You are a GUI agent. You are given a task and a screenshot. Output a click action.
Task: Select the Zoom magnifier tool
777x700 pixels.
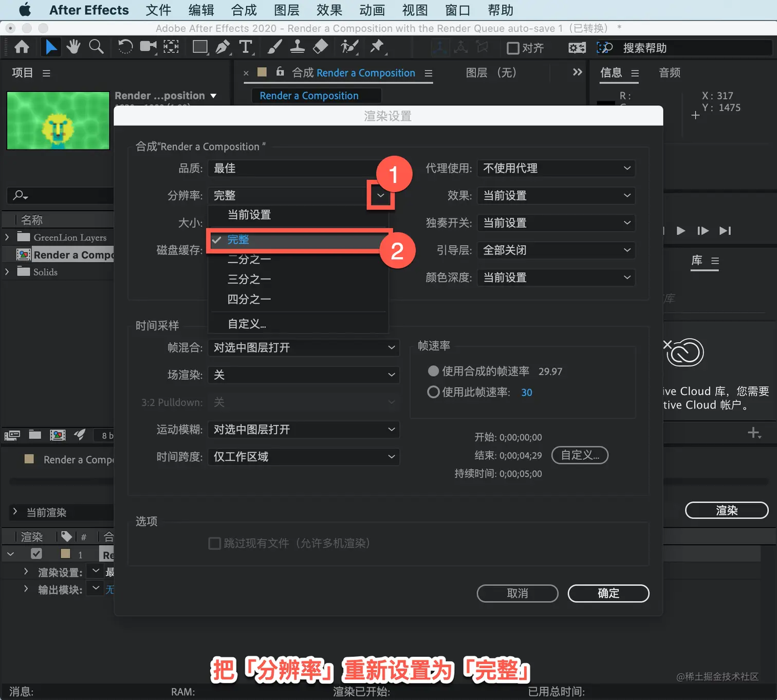coord(96,47)
